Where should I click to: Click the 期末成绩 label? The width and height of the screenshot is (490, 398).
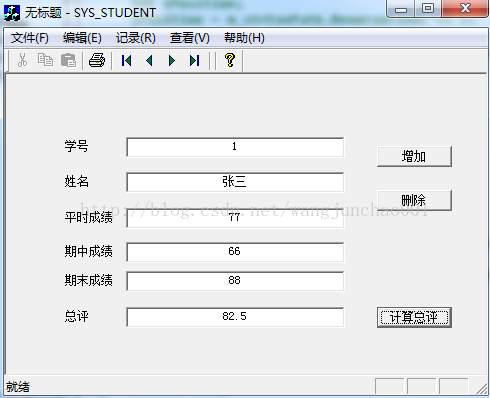[89, 280]
